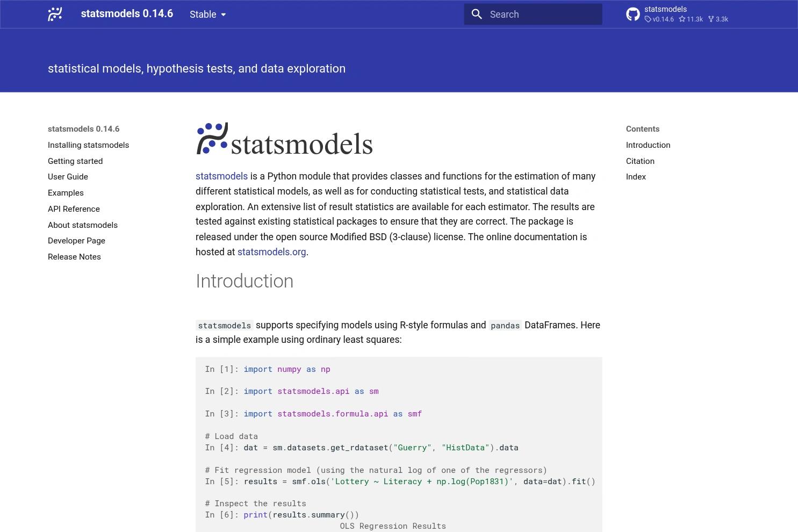Image resolution: width=798 pixels, height=532 pixels.
Task: Click 'print(results.summary())' code line
Action: coord(282,515)
